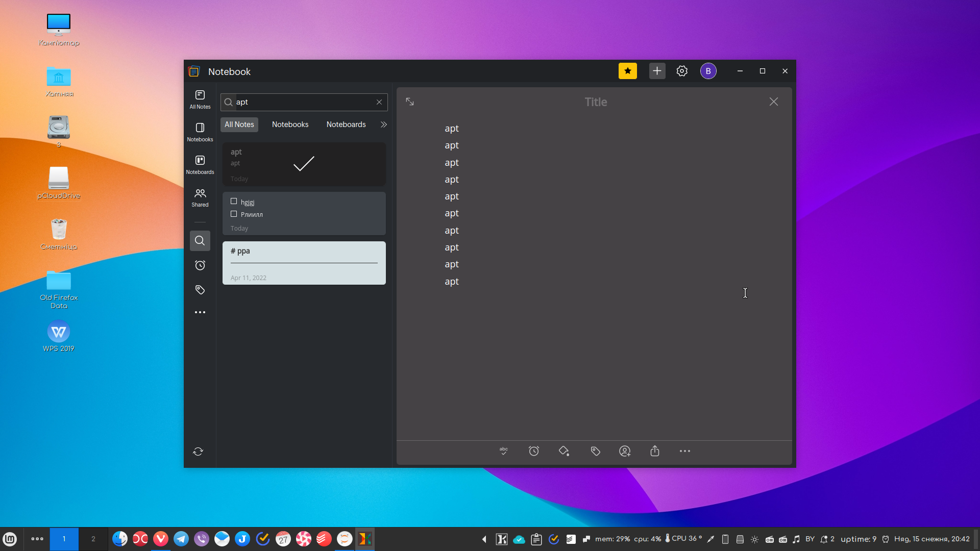The width and height of the screenshot is (980, 551).
Task: Click the plus button to create note
Action: pyautogui.click(x=657, y=71)
